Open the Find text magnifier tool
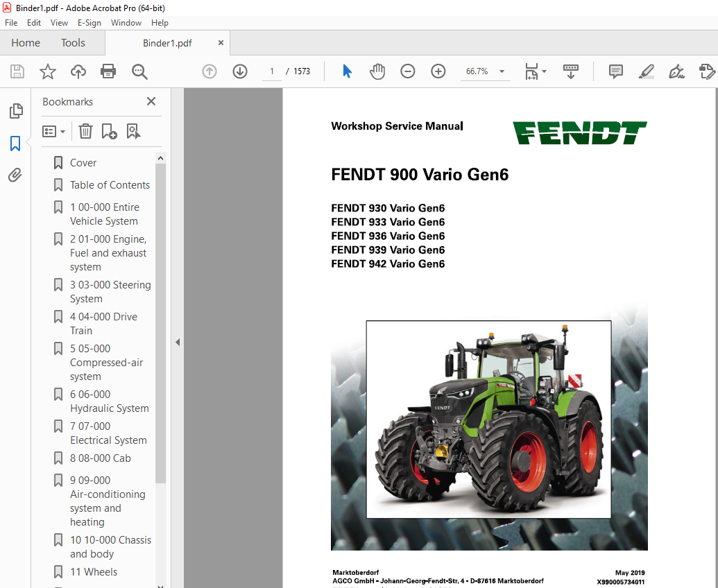 [139, 71]
